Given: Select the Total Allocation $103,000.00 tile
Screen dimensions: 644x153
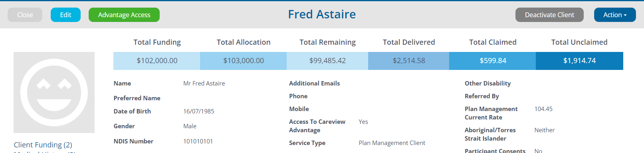Looking at the screenshot, I should (x=244, y=61).
